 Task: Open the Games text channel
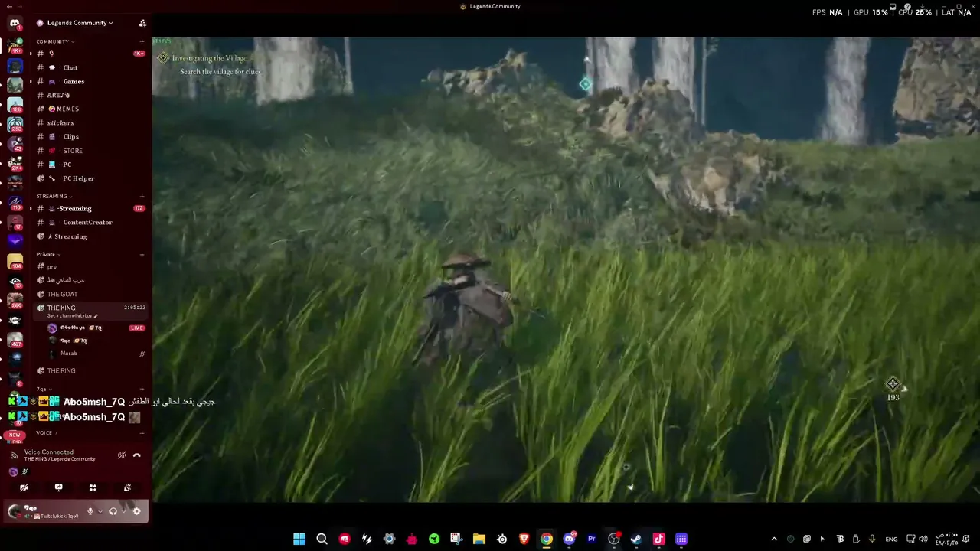coord(90,81)
